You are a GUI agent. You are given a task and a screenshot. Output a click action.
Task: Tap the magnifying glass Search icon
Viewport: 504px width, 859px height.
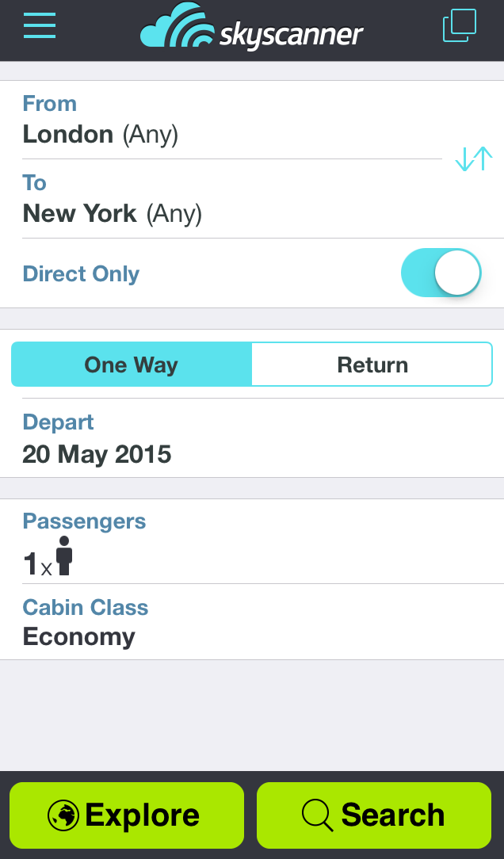pos(317,815)
